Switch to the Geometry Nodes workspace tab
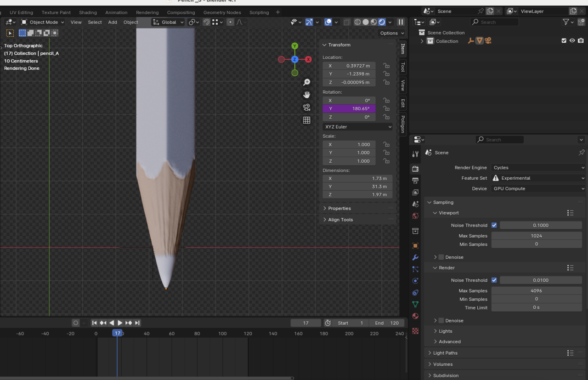Image resolution: width=588 pixels, height=380 pixels. (222, 12)
